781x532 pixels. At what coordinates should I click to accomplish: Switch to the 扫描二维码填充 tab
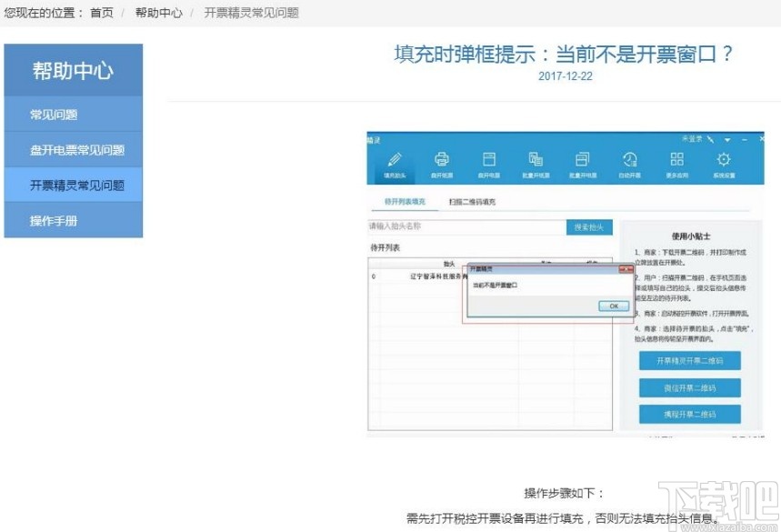point(472,202)
